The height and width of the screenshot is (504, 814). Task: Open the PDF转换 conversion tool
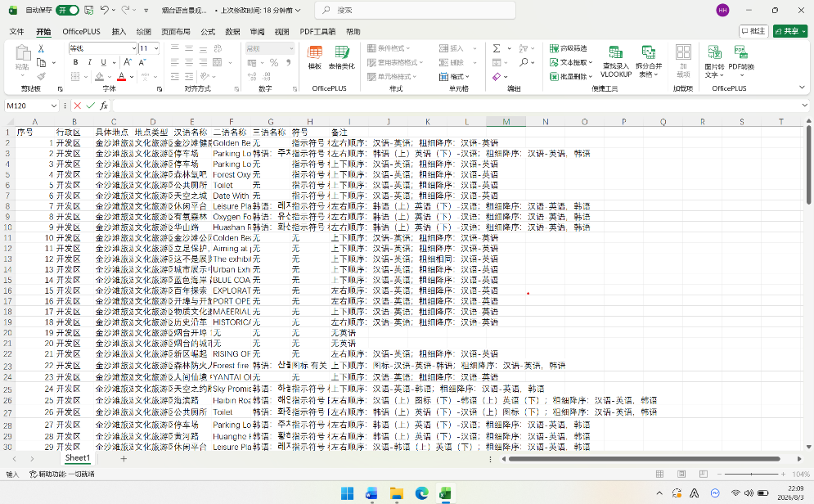pyautogui.click(x=741, y=61)
